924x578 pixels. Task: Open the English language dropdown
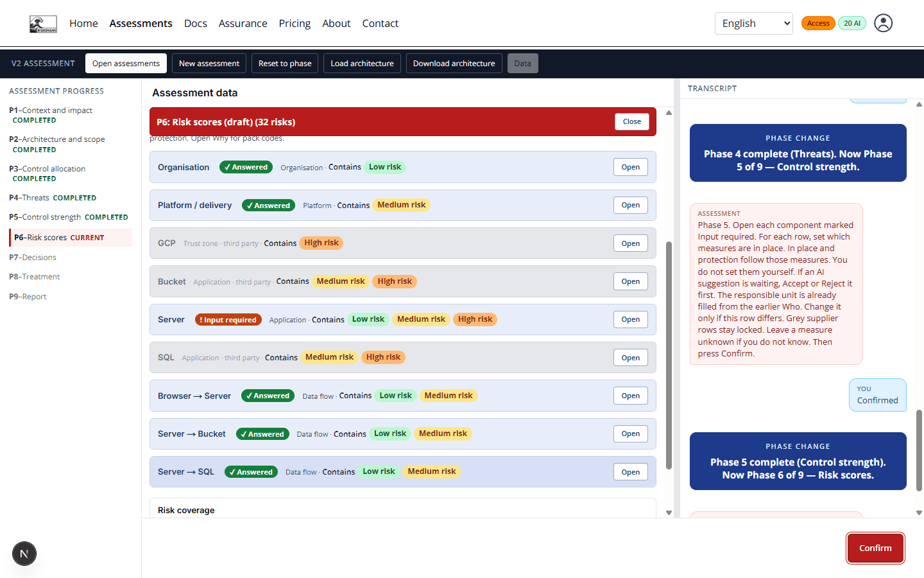coord(754,24)
